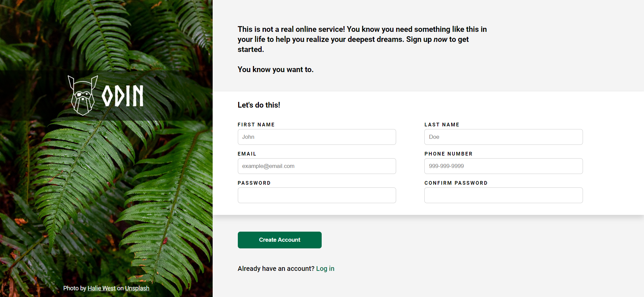Screen dimensions: 644x297
Task: Click the "You know you want to." text
Action: pos(275,69)
